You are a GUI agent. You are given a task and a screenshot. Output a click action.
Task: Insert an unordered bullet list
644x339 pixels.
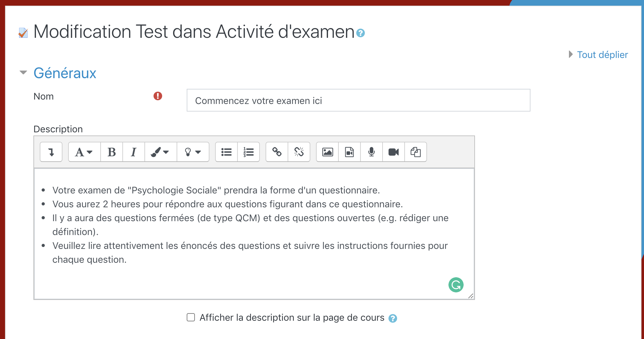tap(226, 152)
